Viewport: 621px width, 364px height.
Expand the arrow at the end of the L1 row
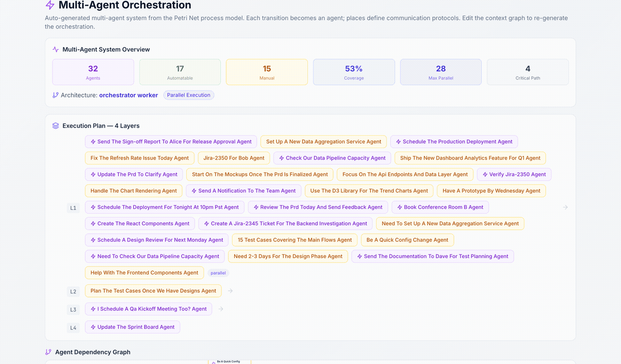pyautogui.click(x=565, y=207)
